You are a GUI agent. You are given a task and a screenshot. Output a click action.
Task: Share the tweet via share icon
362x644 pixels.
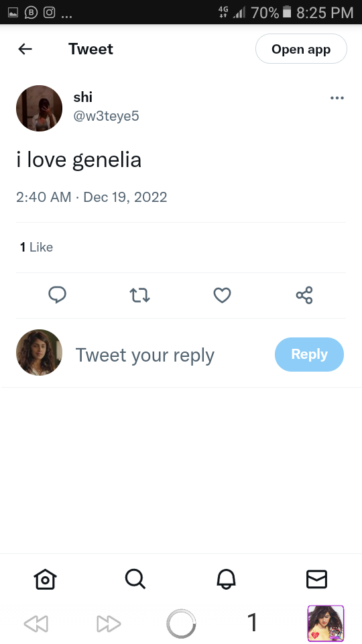pos(304,295)
